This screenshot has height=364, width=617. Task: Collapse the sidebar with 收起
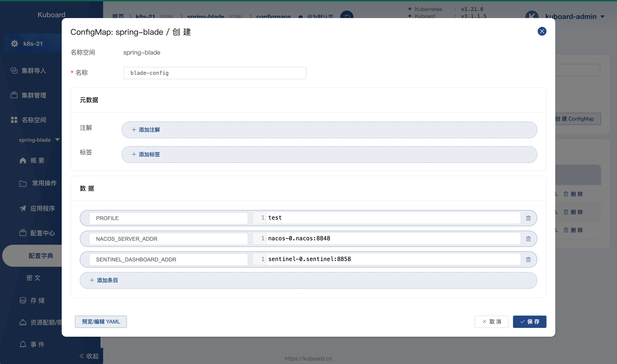[89, 356]
